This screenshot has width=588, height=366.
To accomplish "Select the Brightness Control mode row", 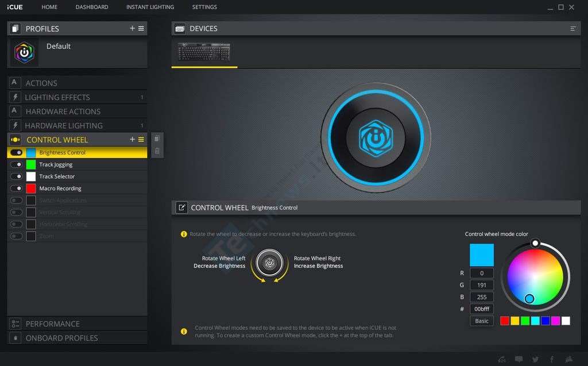I will pos(78,152).
